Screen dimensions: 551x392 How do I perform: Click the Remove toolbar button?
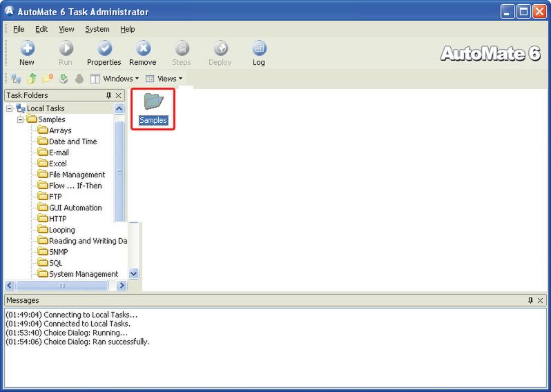(143, 53)
